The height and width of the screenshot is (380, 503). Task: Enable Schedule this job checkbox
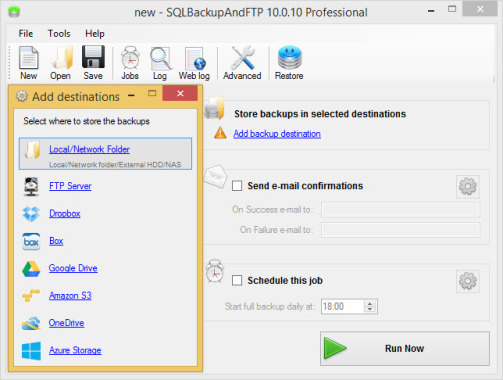[x=237, y=281]
